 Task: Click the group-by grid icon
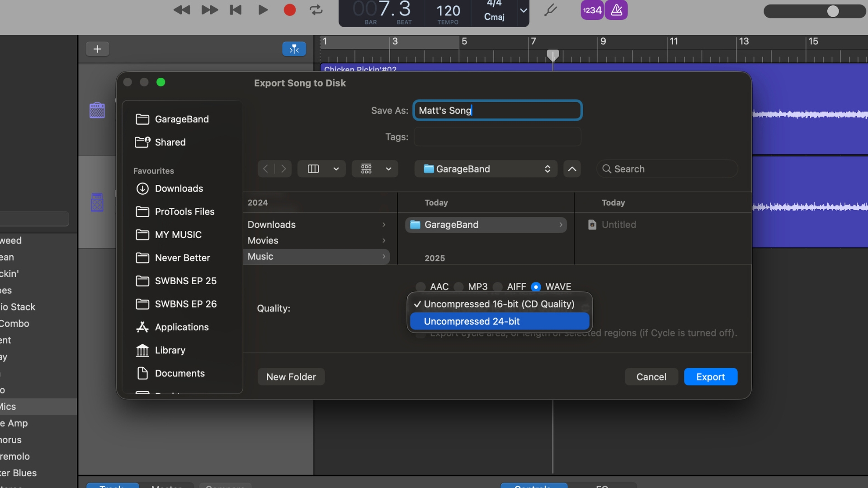(x=366, y=169)
